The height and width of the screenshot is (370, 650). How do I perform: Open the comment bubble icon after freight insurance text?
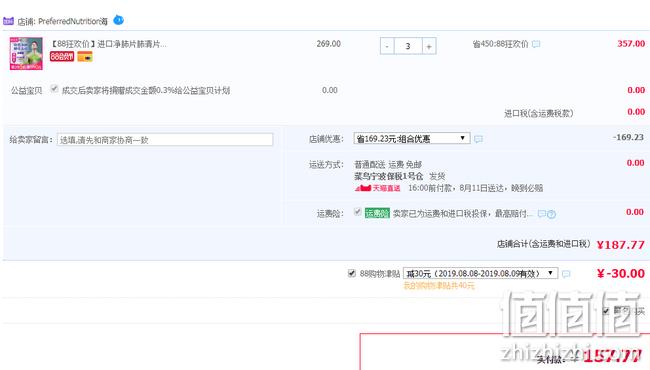pos(541,214)
